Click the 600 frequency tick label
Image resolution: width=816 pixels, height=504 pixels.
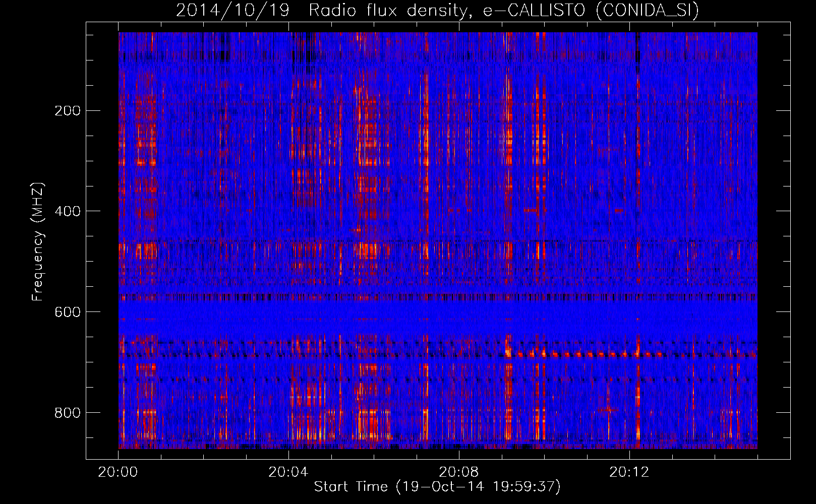coord(68,312)
